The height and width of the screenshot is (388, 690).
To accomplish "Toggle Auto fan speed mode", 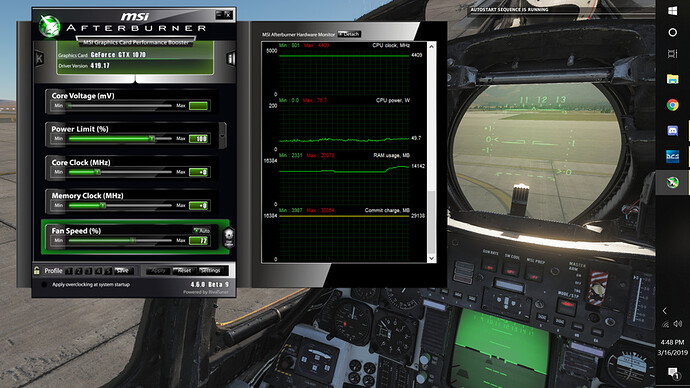I will coord(202,231).
